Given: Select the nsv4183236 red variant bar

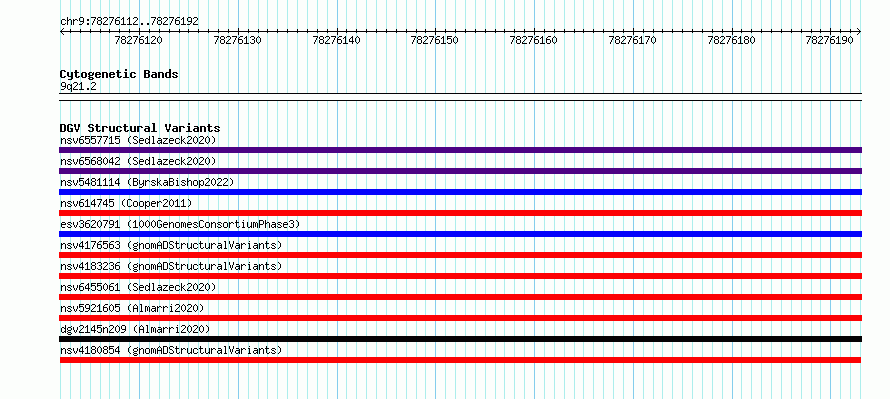Looking at the screenshot, I should 460,276.
